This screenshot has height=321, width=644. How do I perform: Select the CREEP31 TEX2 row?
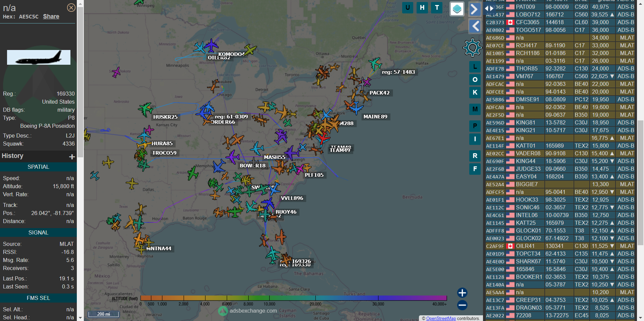pos(560,300)
